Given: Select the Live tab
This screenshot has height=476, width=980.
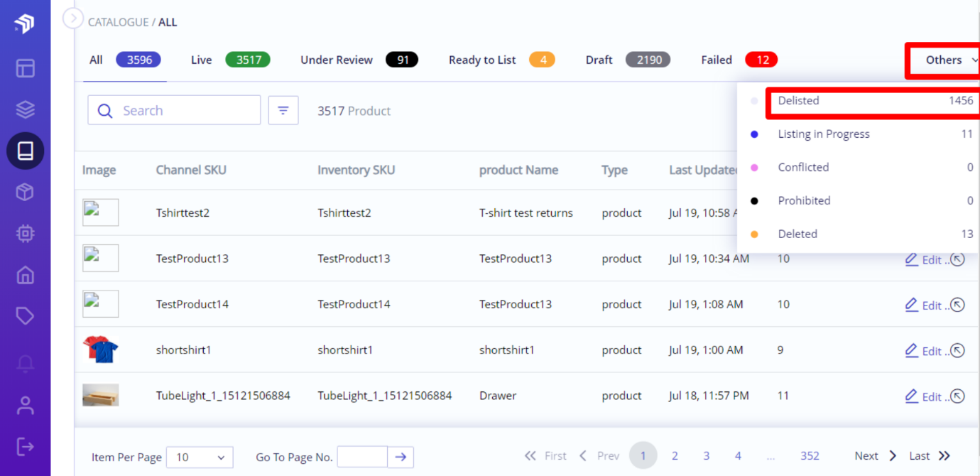Looking at the screenshot, I should (x=231, y=60).
